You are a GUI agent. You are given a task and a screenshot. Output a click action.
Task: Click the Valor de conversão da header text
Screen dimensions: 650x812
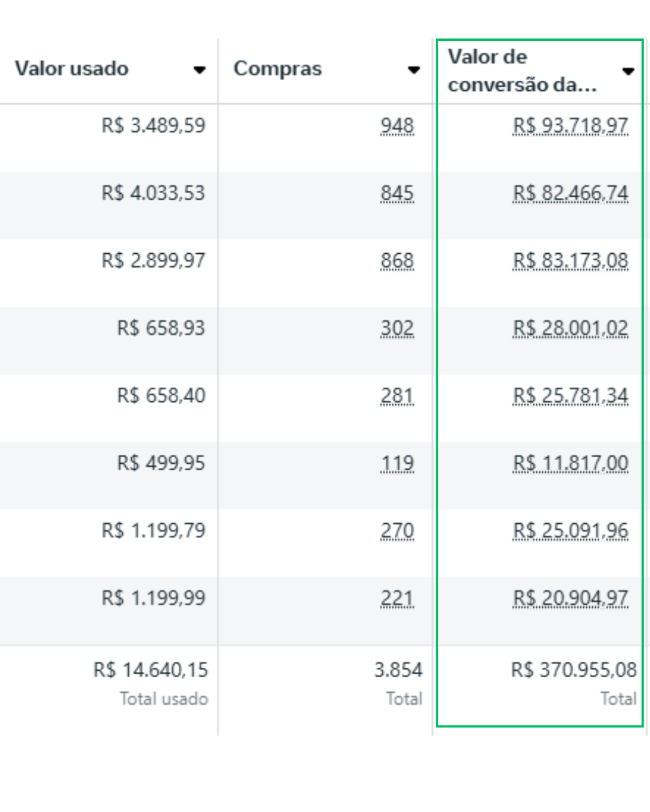[522, 70]
